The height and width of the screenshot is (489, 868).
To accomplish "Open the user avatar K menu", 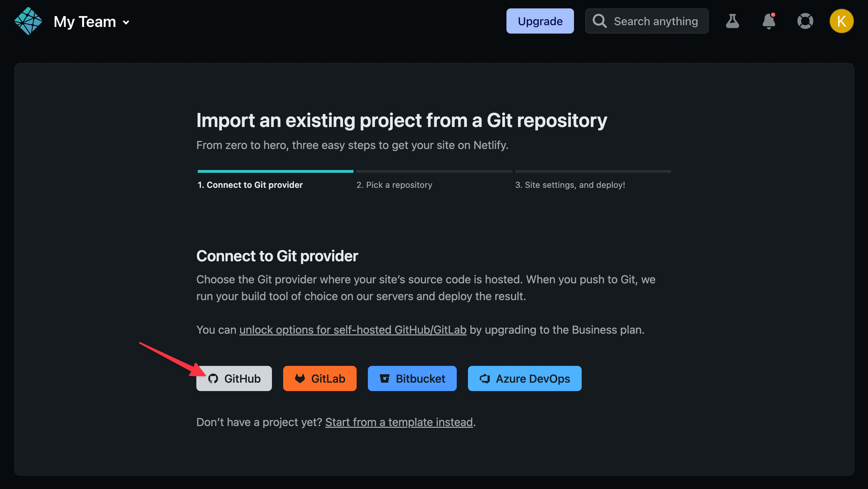I will [x=841, y=21].
